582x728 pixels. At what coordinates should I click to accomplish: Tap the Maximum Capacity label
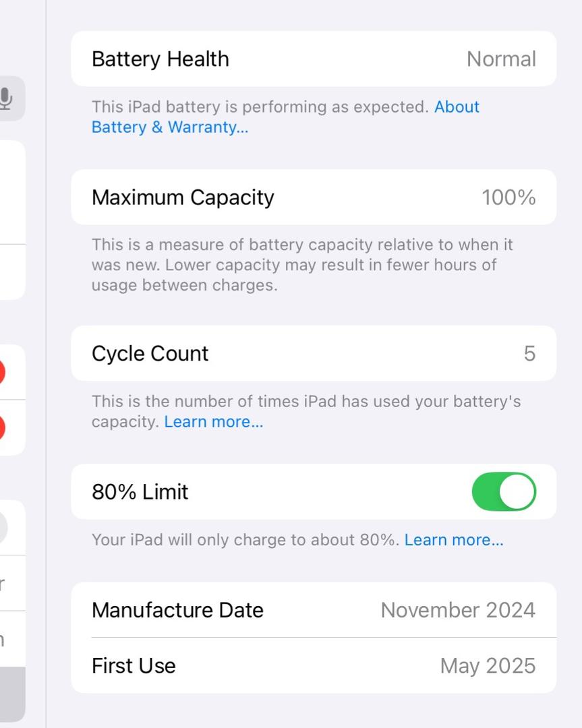183,198
